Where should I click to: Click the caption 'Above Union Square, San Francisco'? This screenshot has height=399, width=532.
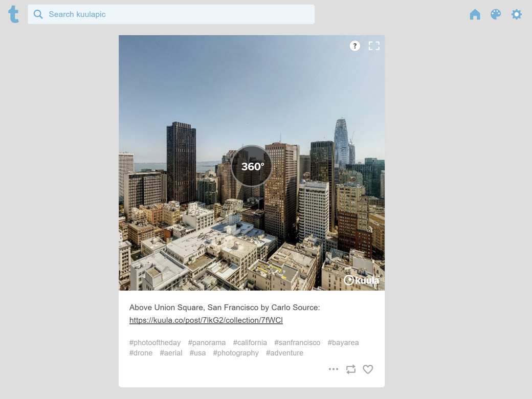point(194,307)
